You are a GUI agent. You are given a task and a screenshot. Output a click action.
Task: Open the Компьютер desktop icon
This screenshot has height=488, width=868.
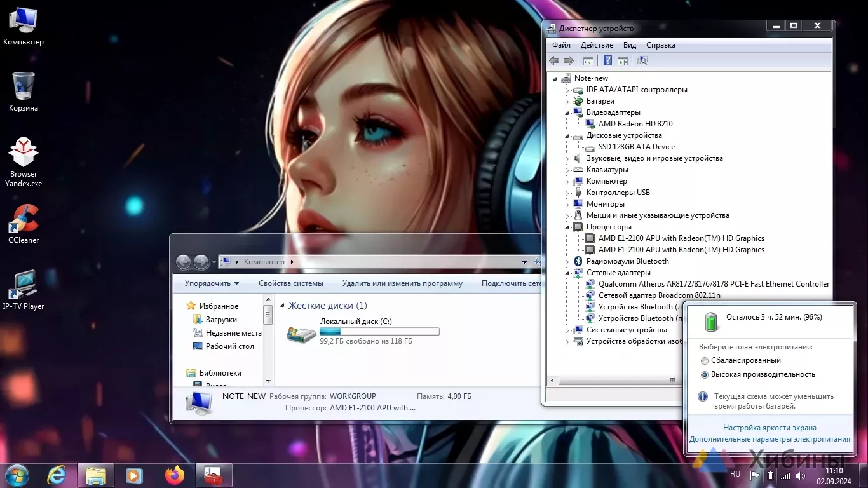point(24,26)
